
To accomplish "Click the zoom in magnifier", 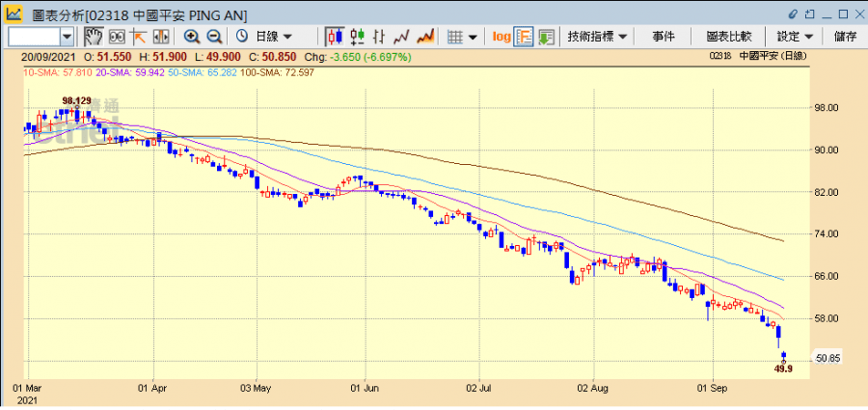I will point(192,36).
